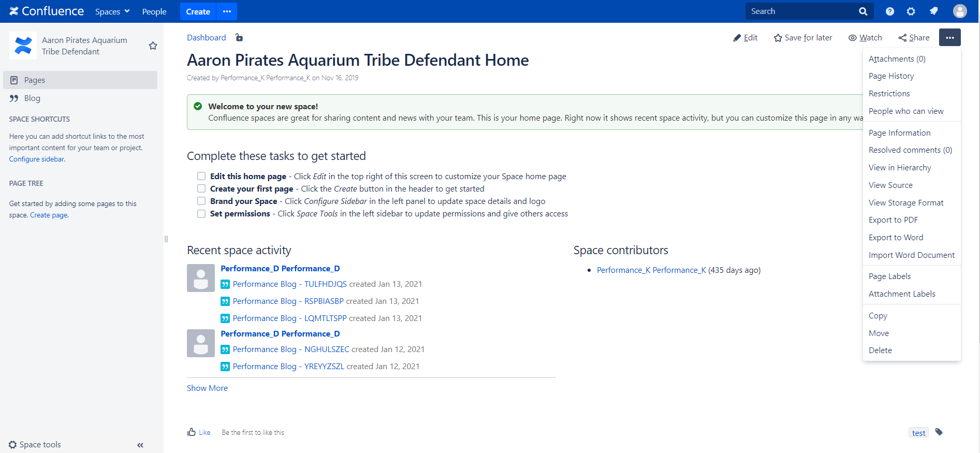The image size is (980, 453).
Task: Choose View in Hierarchy
Action: 912,168
